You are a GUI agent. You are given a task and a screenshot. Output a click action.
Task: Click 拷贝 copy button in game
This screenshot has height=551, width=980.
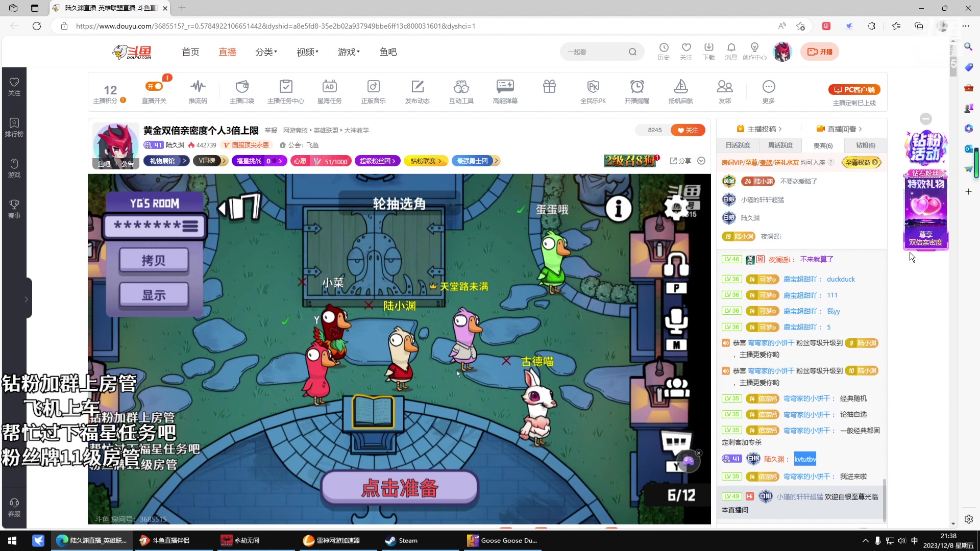pyautogui.click(x=154, y=260)
